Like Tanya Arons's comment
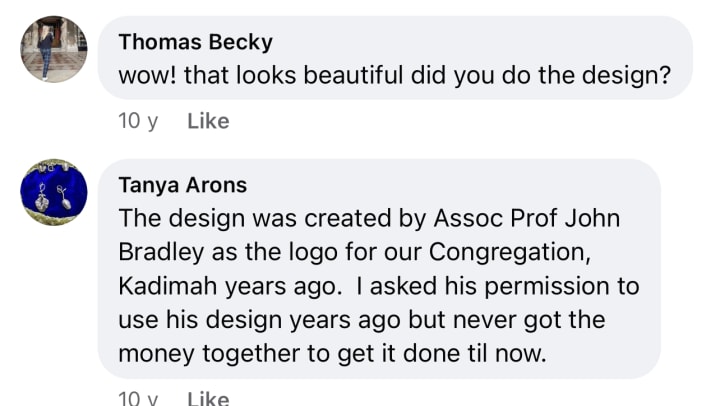720x406 pixels. tap(208, 398)
